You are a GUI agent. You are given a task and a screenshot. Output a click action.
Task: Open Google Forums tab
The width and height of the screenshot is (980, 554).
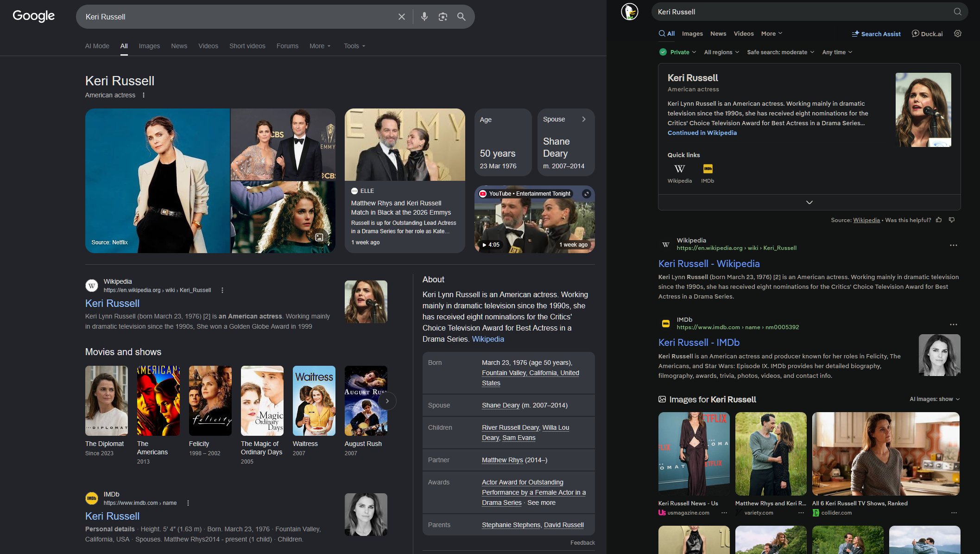[x=287, y=46]
